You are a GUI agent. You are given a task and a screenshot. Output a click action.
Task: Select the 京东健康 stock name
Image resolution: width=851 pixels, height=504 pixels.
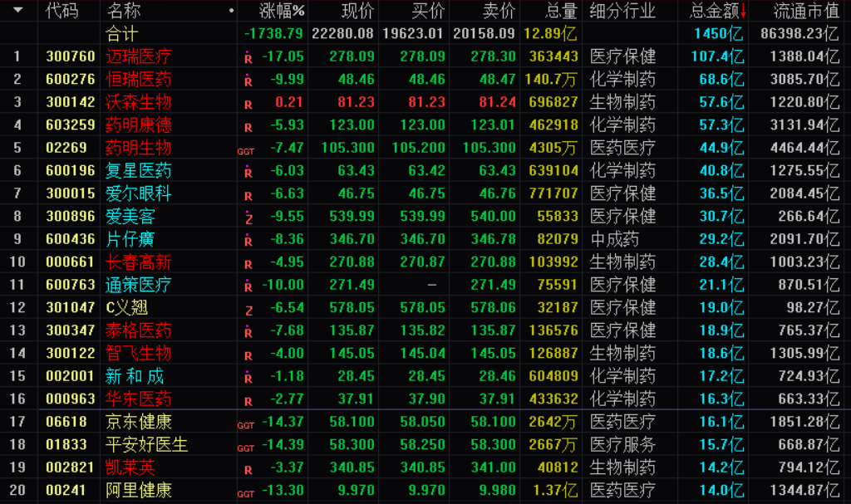139,422
